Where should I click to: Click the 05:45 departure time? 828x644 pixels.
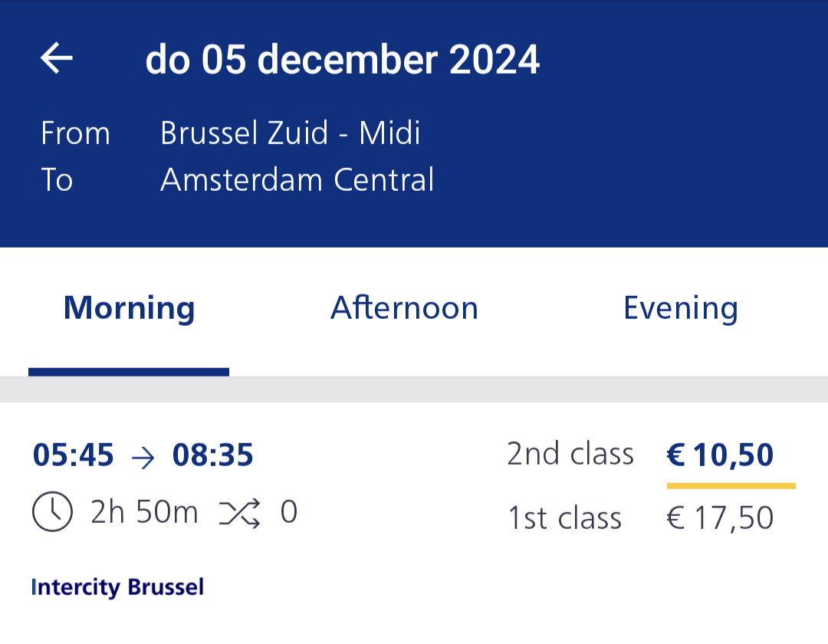click(74, 456)
